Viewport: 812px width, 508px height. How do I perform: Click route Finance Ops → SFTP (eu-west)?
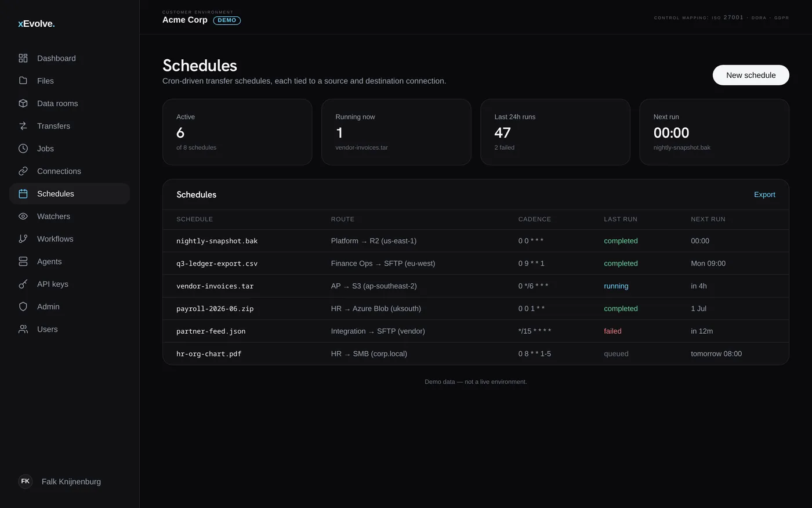[x=383, y=264]
